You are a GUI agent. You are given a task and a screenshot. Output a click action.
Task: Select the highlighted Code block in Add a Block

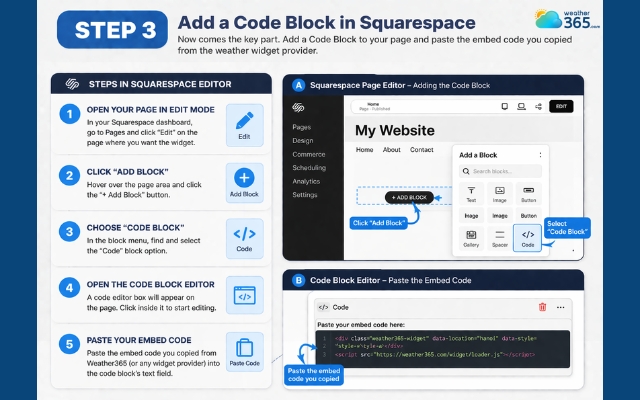[527, 238]
